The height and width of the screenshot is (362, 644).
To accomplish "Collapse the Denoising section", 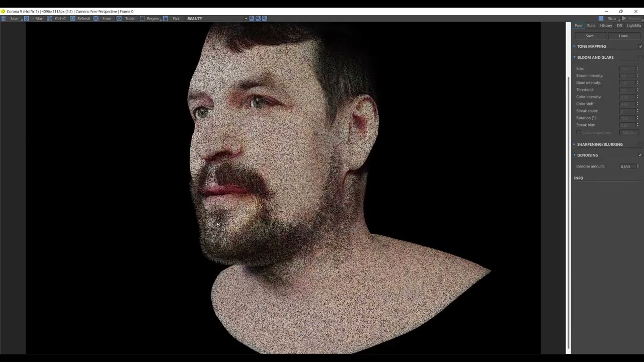I will 575,155.
